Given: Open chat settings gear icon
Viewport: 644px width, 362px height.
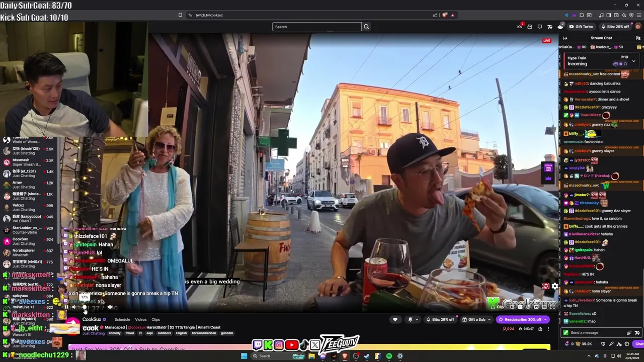Looking at the screenshot, I should click(x=627, y=344).
